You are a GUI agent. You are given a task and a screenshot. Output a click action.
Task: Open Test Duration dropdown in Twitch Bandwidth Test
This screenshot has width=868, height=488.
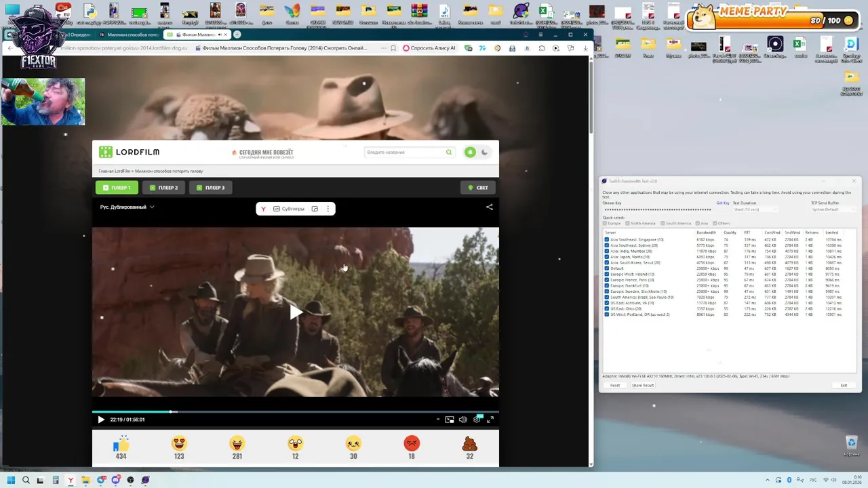pos(757,209)
